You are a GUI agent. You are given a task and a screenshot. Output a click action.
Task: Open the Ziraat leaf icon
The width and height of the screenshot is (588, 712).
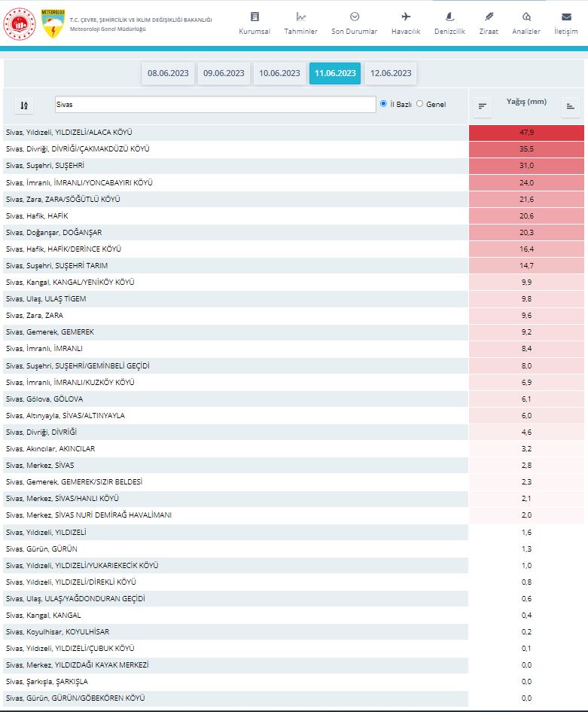point(489,17)
